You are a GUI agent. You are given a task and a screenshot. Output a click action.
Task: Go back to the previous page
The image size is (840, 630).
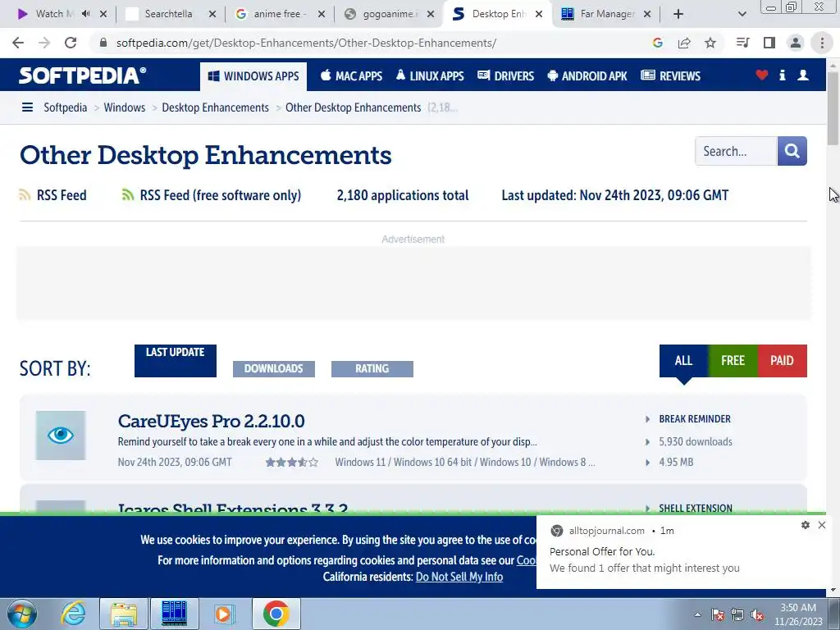[x=18, y=43]
